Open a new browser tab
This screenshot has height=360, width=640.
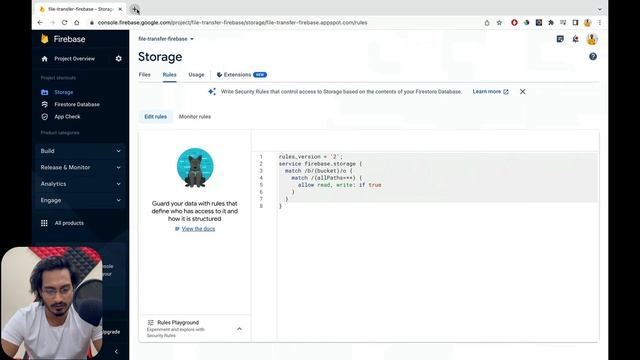pyautogui.click(x=134, y=9)
